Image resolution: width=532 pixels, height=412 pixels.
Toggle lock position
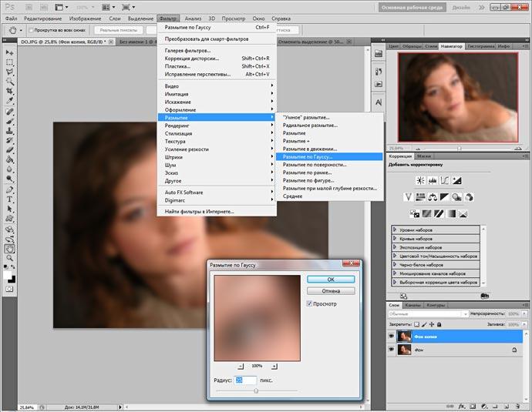pos(432,324)
